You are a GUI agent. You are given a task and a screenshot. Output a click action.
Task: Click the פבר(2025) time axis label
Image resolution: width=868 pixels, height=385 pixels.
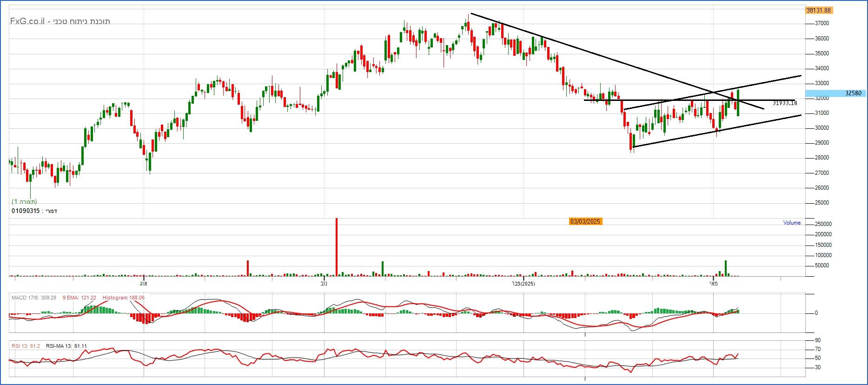click(x=523, y=283)
